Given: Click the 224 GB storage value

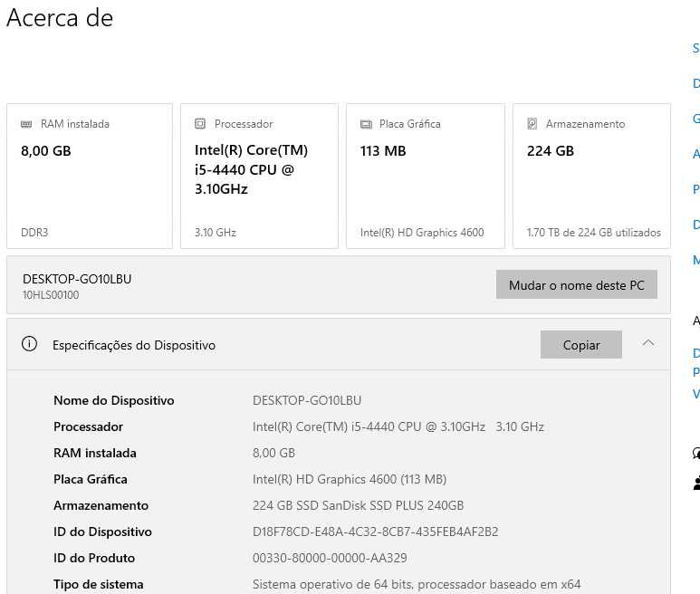Looking at the screenshot, I should coord(550,151).
